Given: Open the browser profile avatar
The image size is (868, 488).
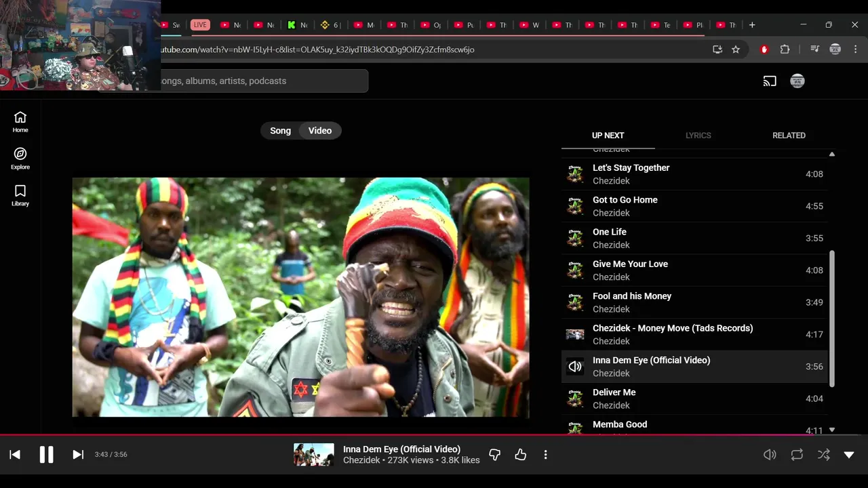Looking at the screenshot, I should [x=835, y=49].
